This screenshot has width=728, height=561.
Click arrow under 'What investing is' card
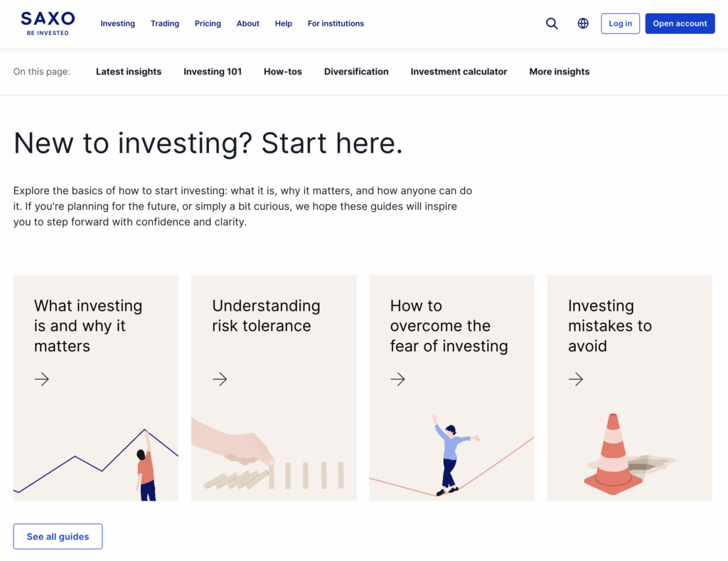coord(42,380)
